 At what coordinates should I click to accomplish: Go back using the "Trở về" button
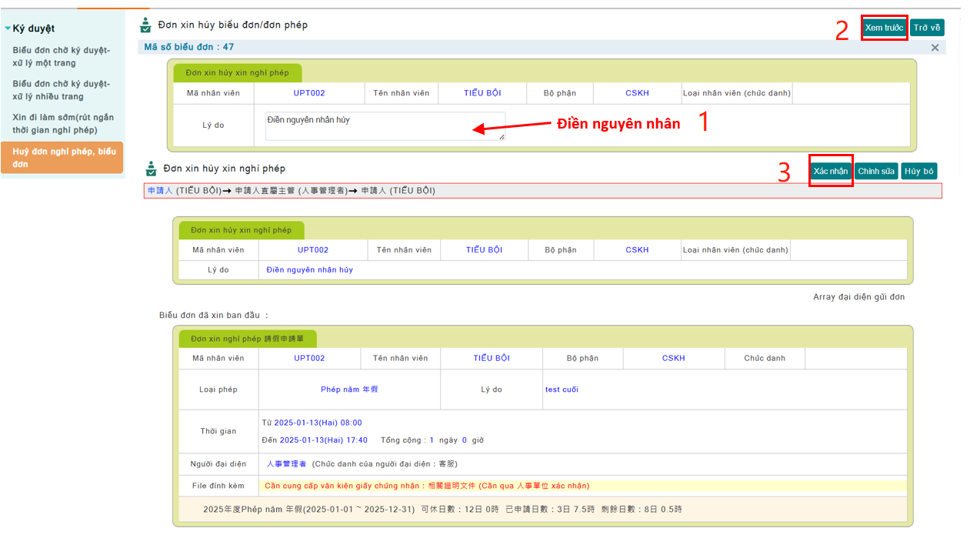pyautogui.click(x=926, y=28)
